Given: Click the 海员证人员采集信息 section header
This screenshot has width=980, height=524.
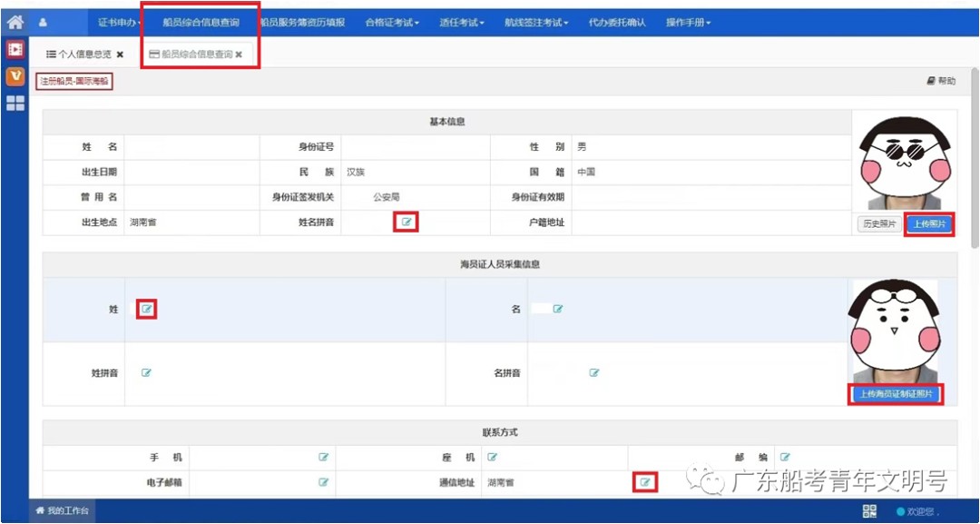Looking at the screenshot, I should click(499, 264).
